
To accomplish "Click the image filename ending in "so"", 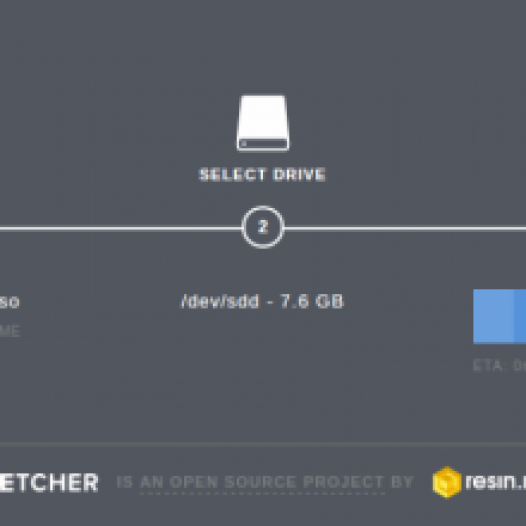I will pyautogui.click(x=10, y=302).
